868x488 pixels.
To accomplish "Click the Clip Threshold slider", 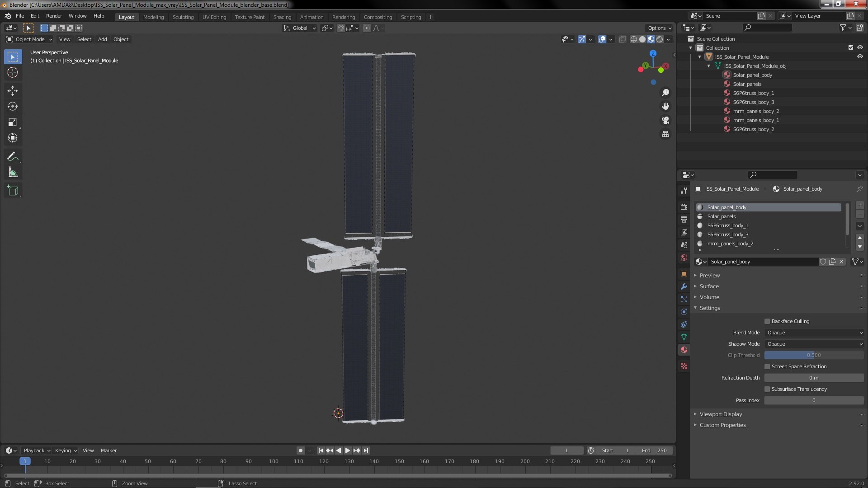I will click(814, 355).
